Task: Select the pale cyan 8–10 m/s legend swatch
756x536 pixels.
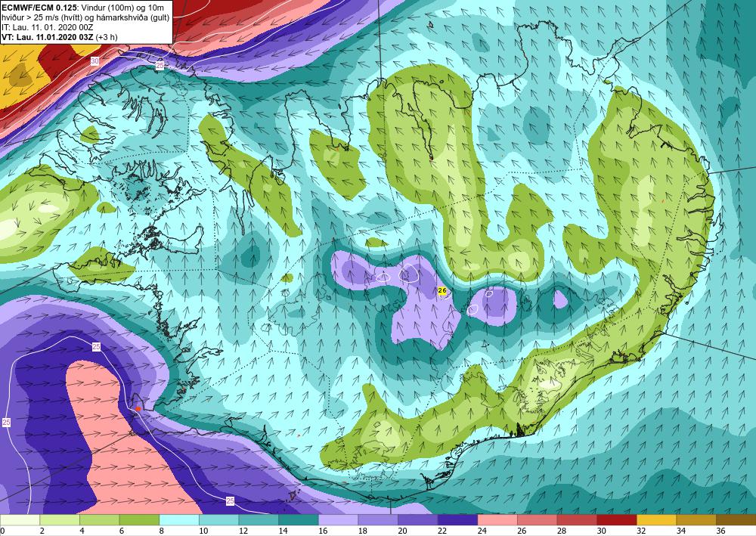Action: (179, 519)
